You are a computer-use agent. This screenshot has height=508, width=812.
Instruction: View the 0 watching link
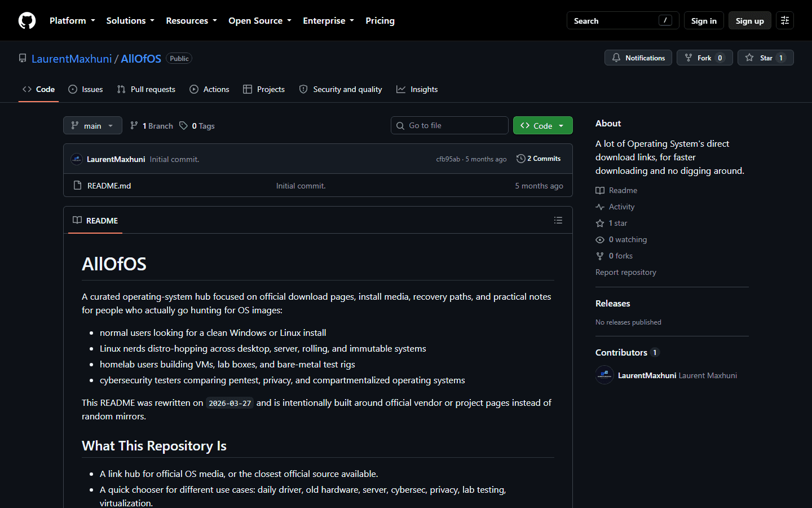point(621,239)
